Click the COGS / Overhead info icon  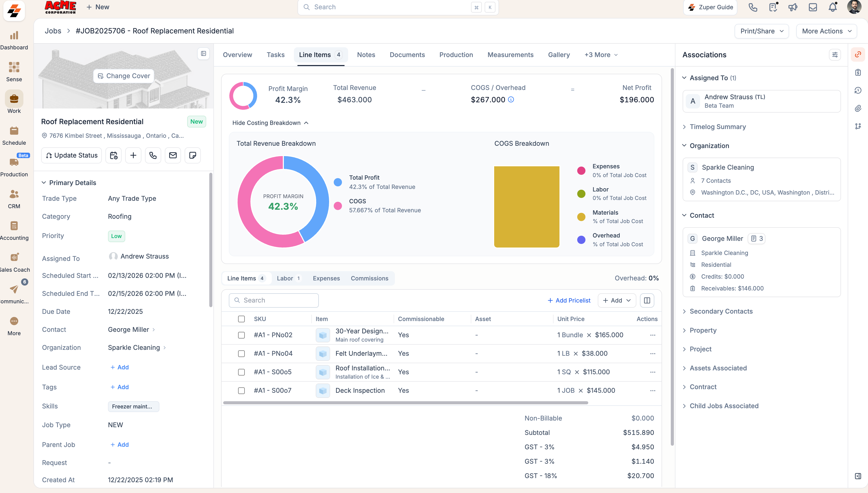tap(511, 99)
